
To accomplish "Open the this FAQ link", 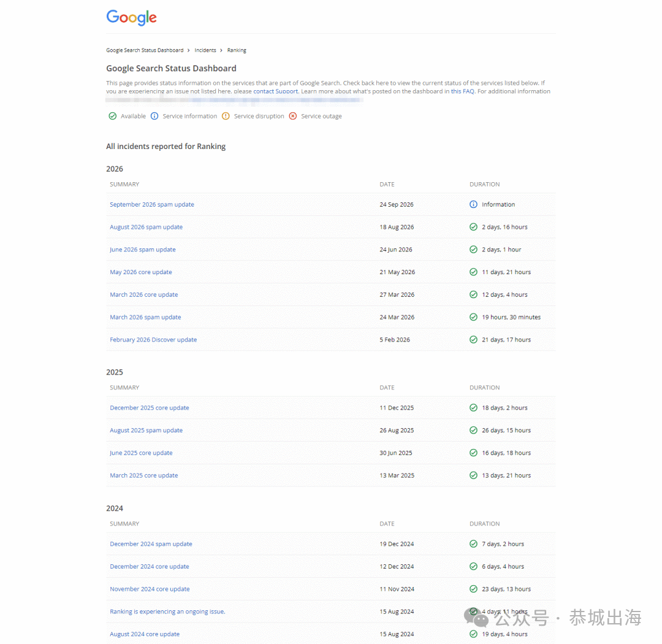I will [463, 91].
